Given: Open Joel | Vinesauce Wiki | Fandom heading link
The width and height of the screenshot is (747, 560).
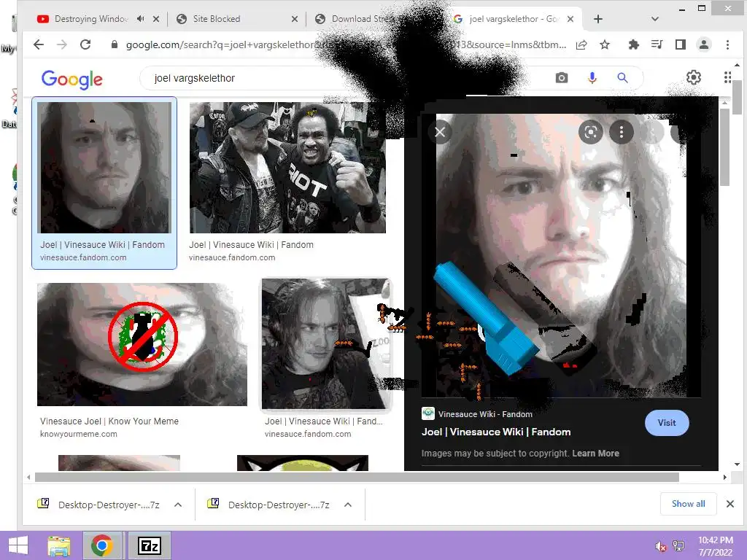Looking at the screenshot, I should click(496, 432).
